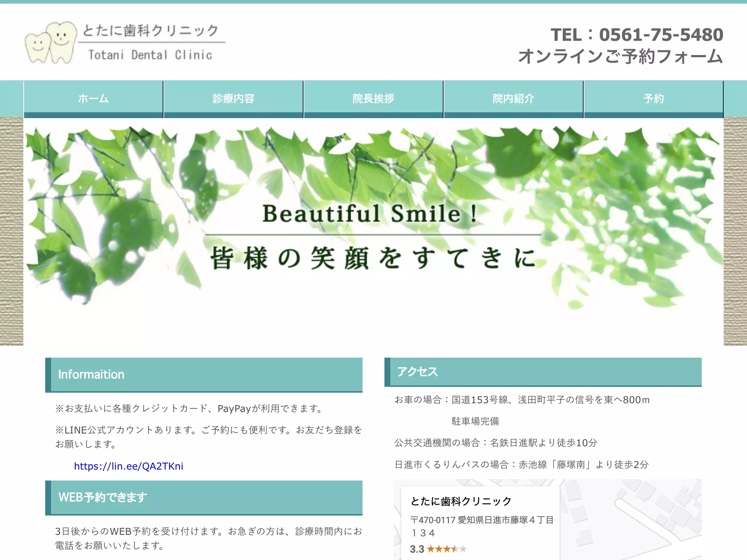Click the 3.3 star rating on map
The image size is (747, 560).
[438, 549]
